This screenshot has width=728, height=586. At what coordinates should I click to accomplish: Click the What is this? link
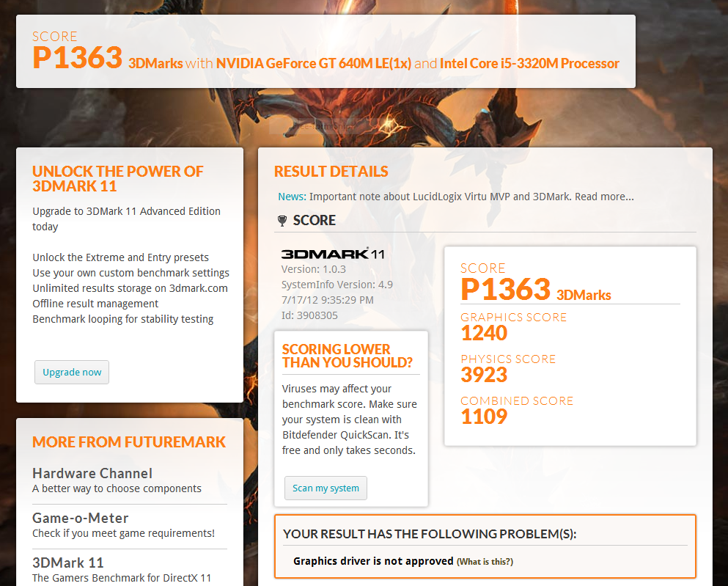(x=485, y=562)
